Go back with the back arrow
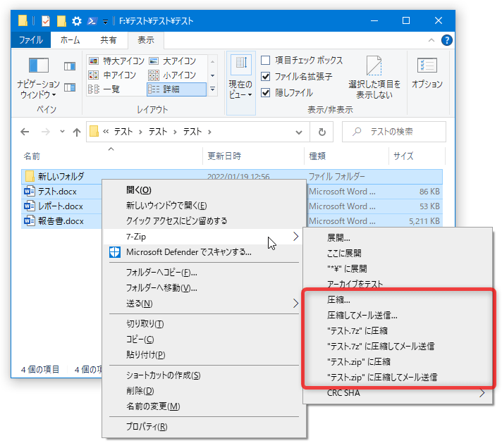The image size is (502, 448). [25, 132]
